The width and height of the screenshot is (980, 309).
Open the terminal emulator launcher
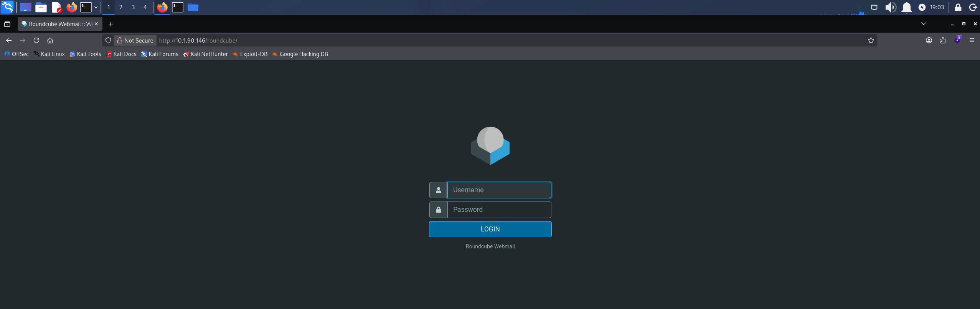tap(86, 7)
